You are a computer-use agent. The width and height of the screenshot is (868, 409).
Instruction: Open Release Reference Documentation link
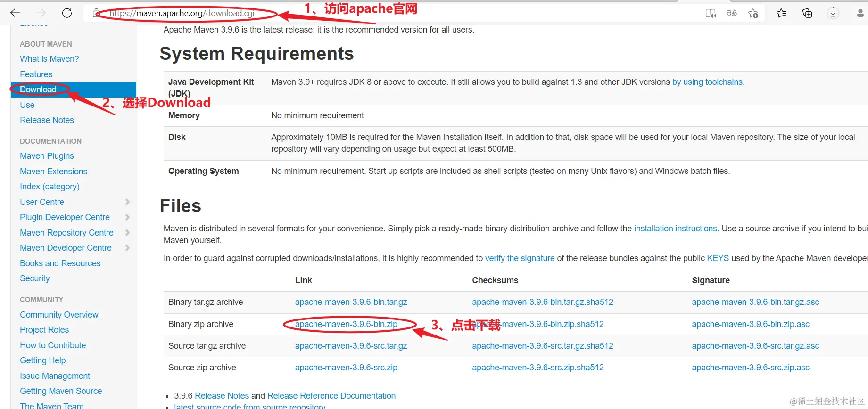(x=331, y=396)
